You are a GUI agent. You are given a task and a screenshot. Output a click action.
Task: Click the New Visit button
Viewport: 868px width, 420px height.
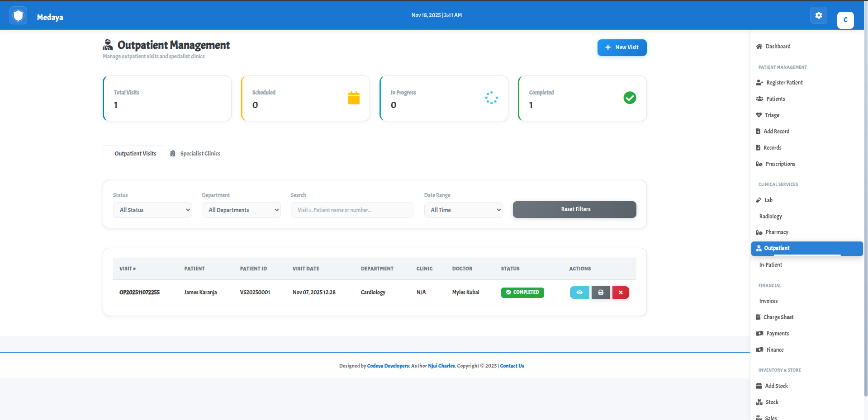(621, 47)
